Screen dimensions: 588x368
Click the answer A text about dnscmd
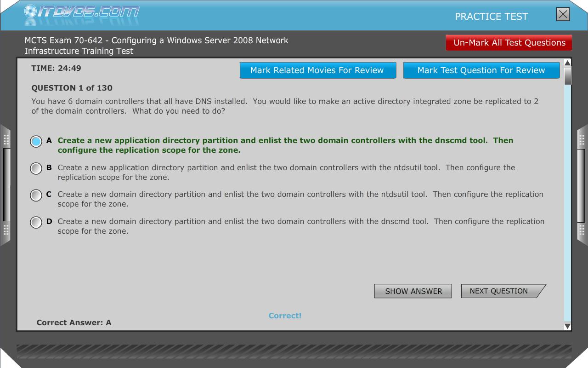[x=285, y=145]
